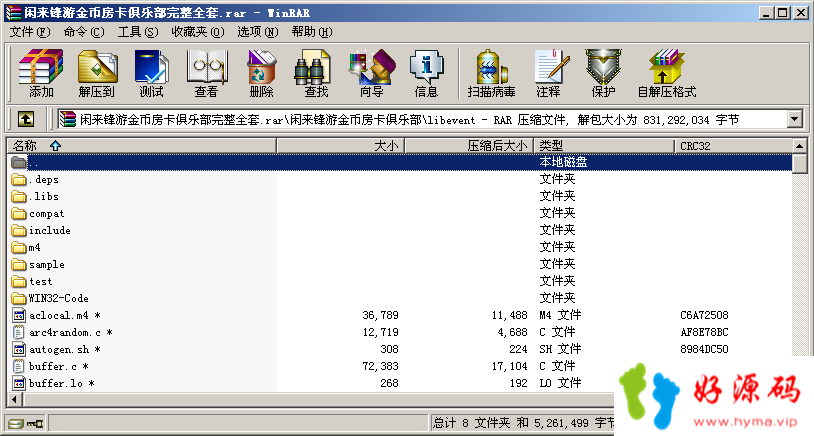Select the .deps folder icon
The image size is (814, 436).
click(x=19, y=180)
